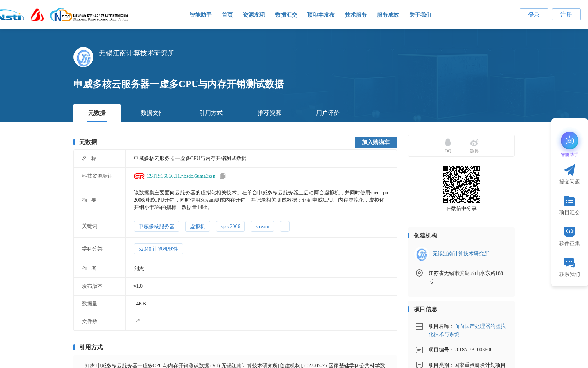
Task: Go to 首页 in navigation bar
Action: [227, 15]
